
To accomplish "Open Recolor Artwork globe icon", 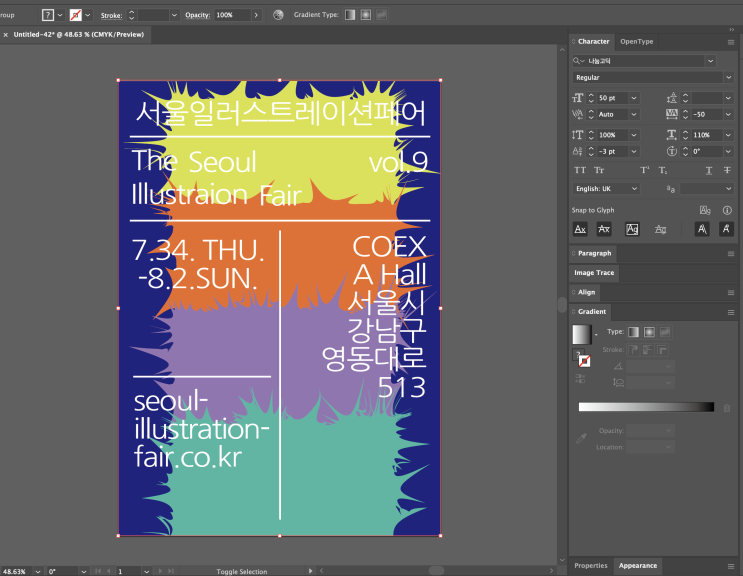I will point(278,15).
